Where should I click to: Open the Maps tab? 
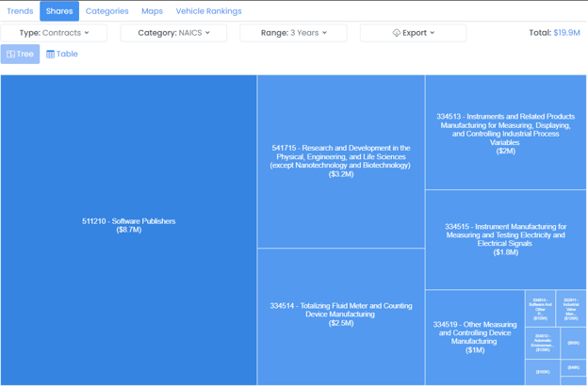[x=152, y=11]
